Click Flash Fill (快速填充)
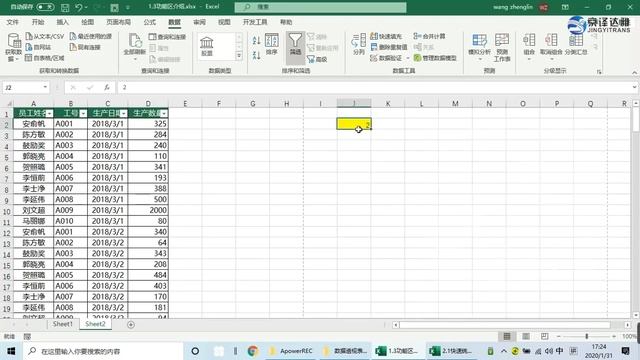640x360 pixels. pos(386,36)
